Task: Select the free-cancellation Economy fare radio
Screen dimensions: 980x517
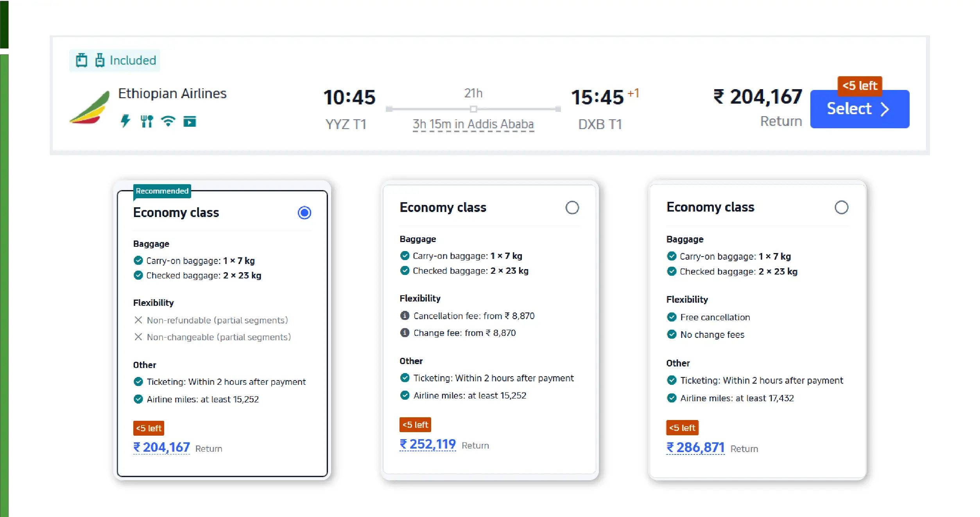Action: pos(841,208)
